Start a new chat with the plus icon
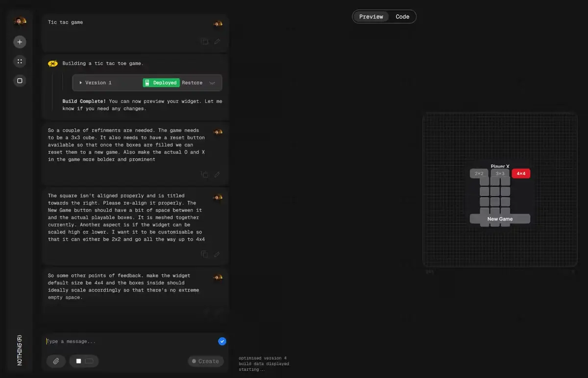The height and width of the screenshot is (378, 588). tap(20, 42)
